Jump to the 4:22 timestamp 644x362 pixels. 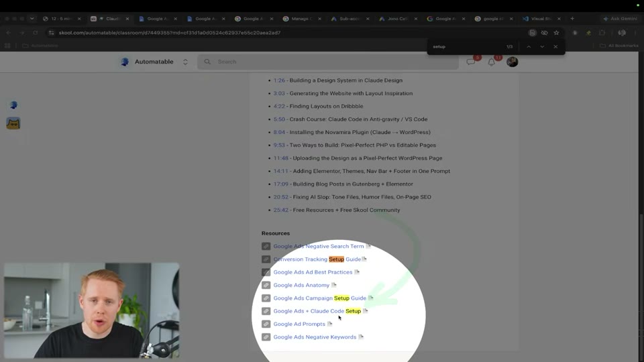point(279,107)
